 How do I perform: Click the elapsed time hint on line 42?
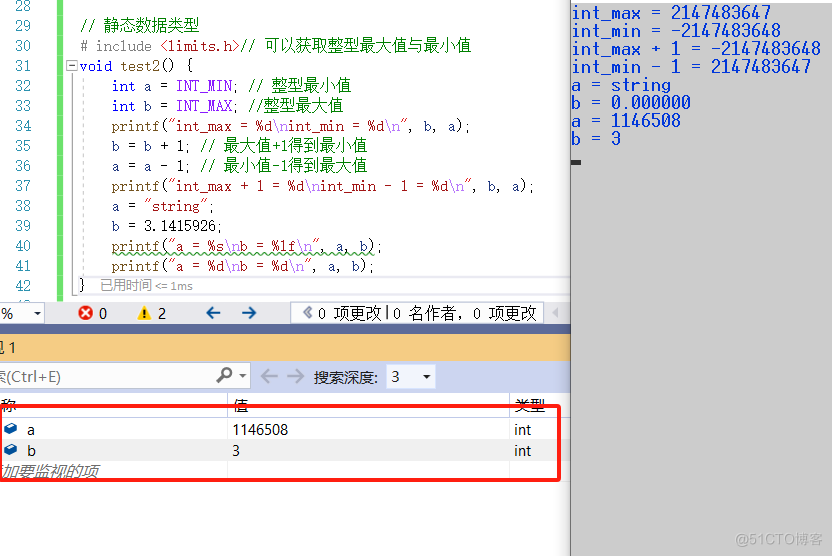[x=146, y=285]
